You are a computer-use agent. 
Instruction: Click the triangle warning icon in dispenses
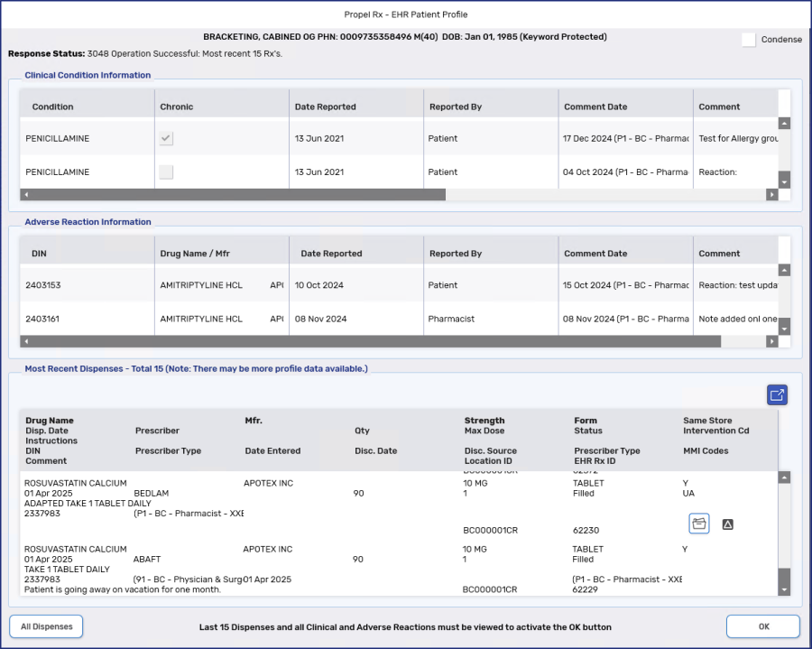click(x=728, y=524)
